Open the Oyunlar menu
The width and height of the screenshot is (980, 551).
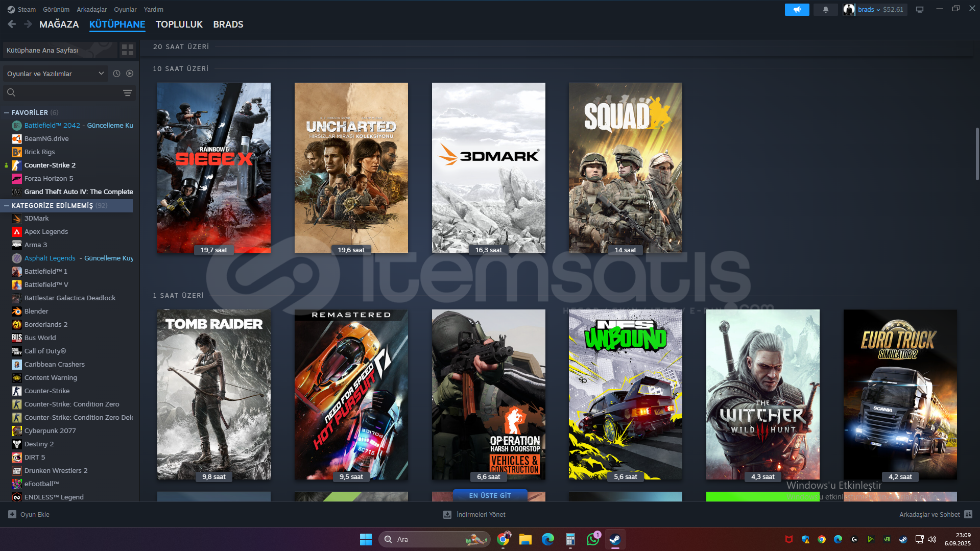click(125, 9)
